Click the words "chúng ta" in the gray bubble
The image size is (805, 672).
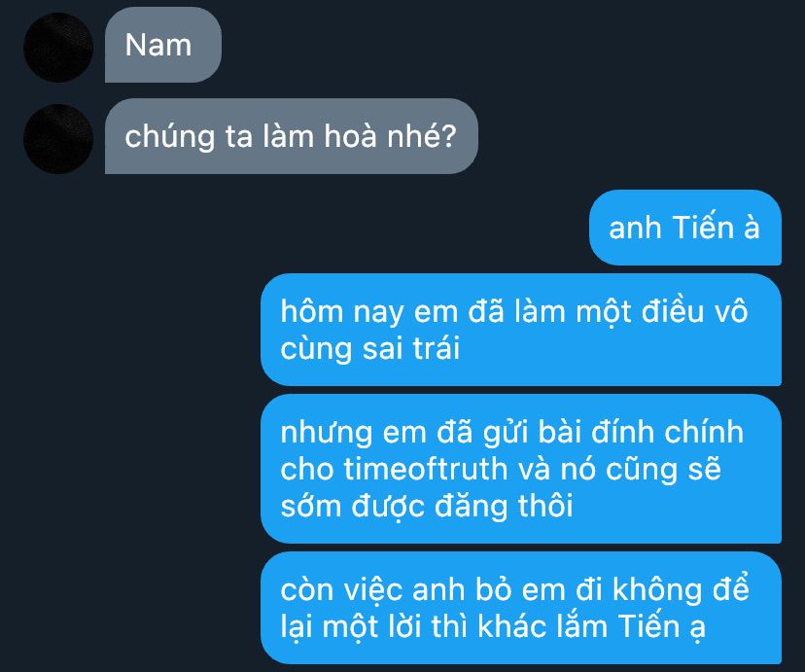coord(189,137)
